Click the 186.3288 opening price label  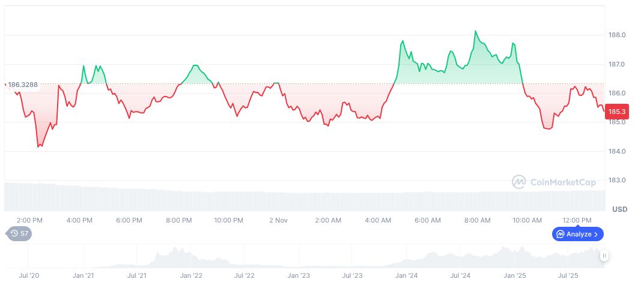[23, 85]
